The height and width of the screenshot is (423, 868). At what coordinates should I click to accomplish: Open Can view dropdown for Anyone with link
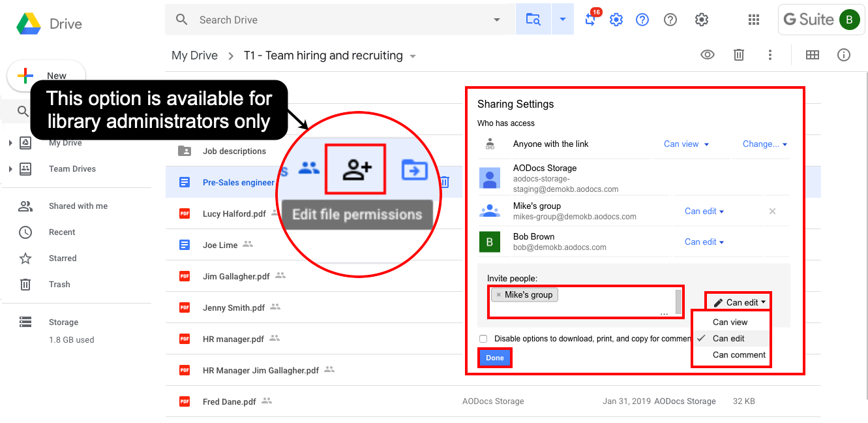[686, 144]
